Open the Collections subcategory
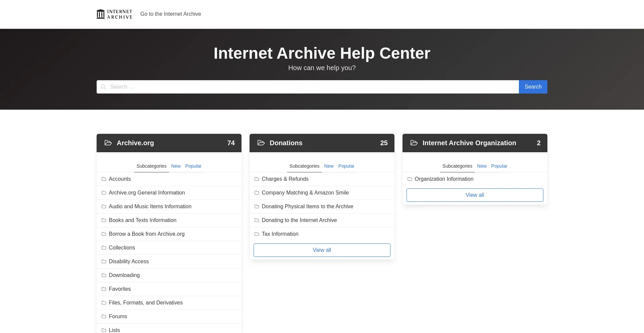Viewport: 644px width, 333px height. coord(122,248)
